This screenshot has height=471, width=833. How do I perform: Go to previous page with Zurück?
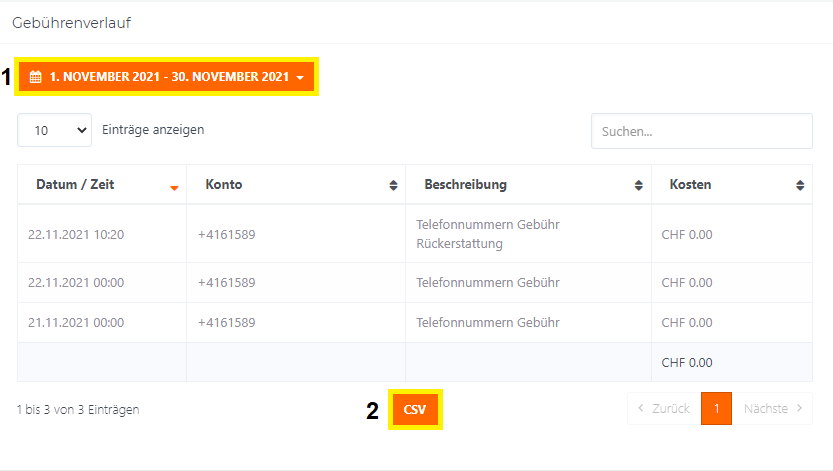(664, 408)
